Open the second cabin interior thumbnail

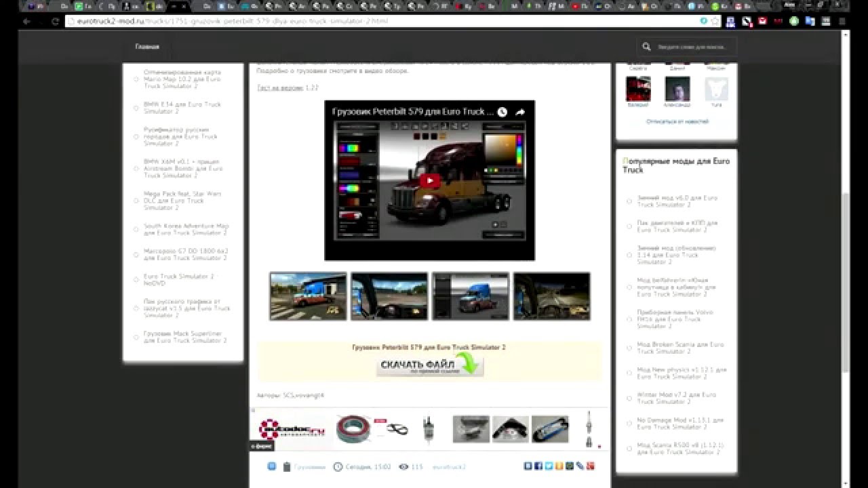tap(389, 296)
